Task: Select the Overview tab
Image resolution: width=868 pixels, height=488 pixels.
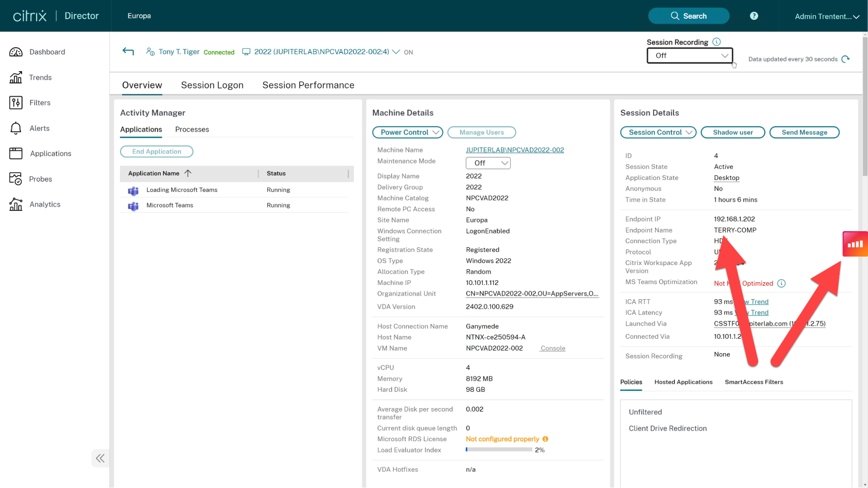Action: (x=142, y=85)
